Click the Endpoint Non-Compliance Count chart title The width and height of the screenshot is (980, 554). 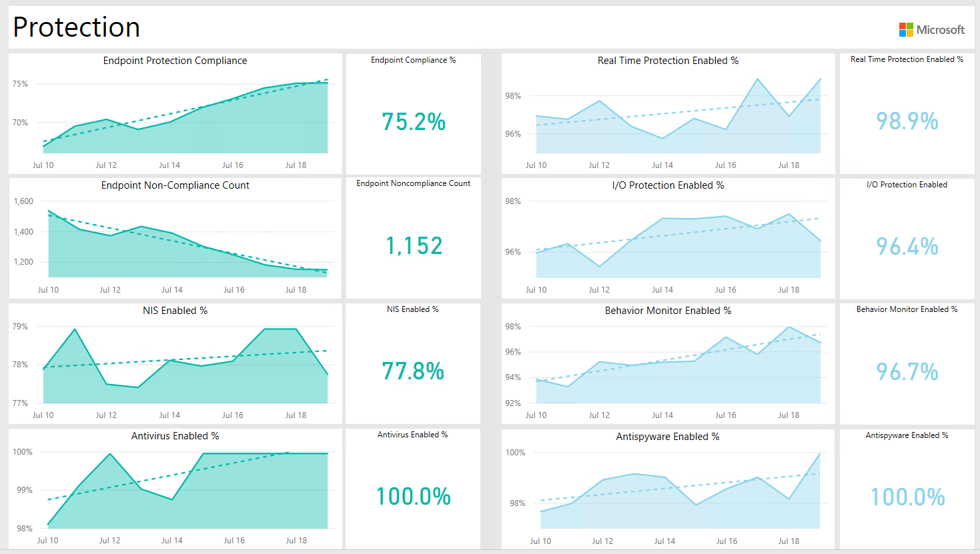[x=175, y=185]
